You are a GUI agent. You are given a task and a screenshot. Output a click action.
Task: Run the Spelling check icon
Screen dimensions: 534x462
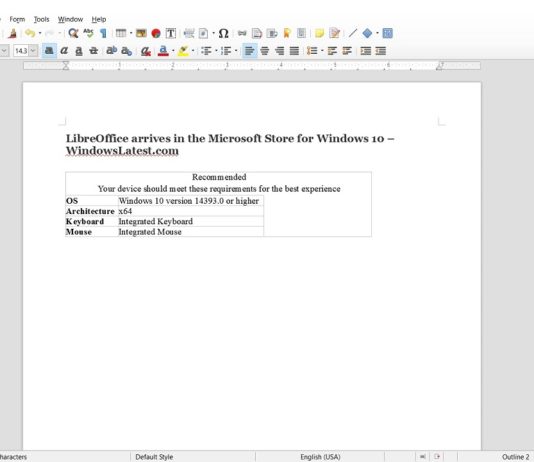pos(88,33)
